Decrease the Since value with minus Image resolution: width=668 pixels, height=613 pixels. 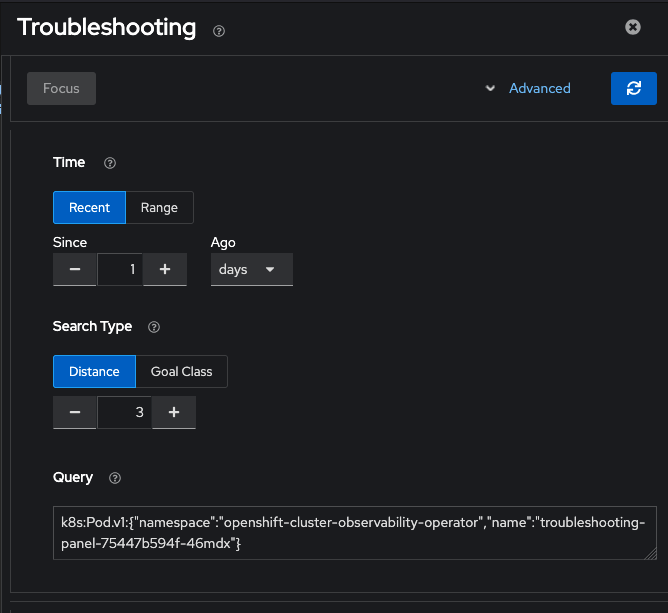point(75,270)
